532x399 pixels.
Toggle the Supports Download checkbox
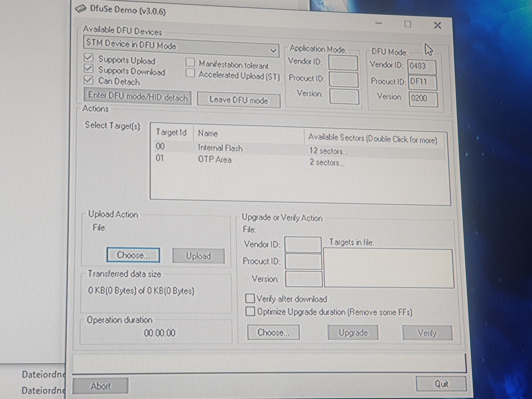[x=88, y=69]
